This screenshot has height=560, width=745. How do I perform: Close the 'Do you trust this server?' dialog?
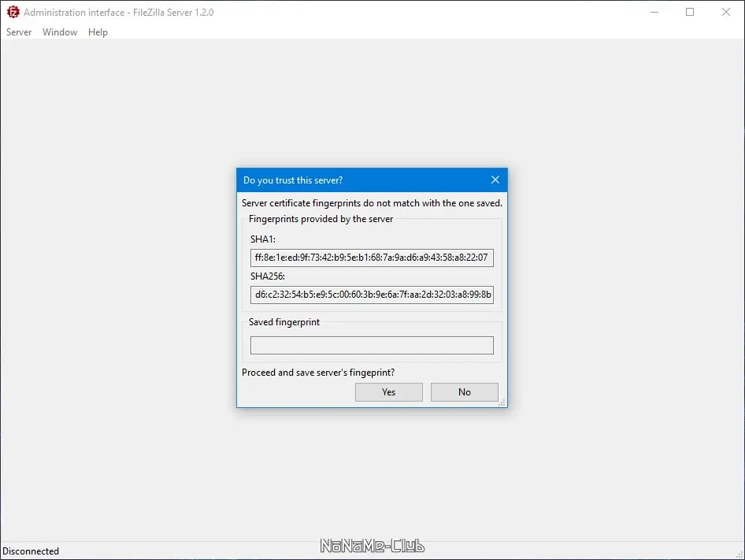tap(495, 180)
